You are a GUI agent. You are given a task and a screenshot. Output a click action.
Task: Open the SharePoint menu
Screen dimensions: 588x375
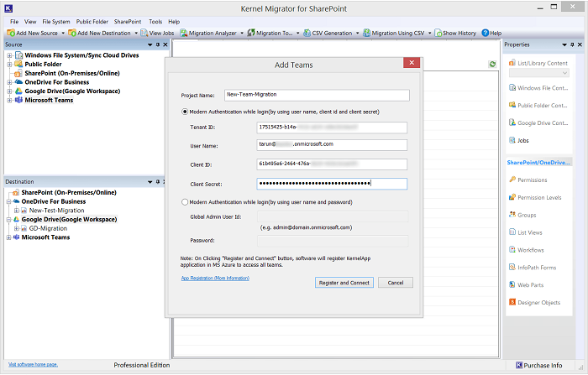click(128, 22)
